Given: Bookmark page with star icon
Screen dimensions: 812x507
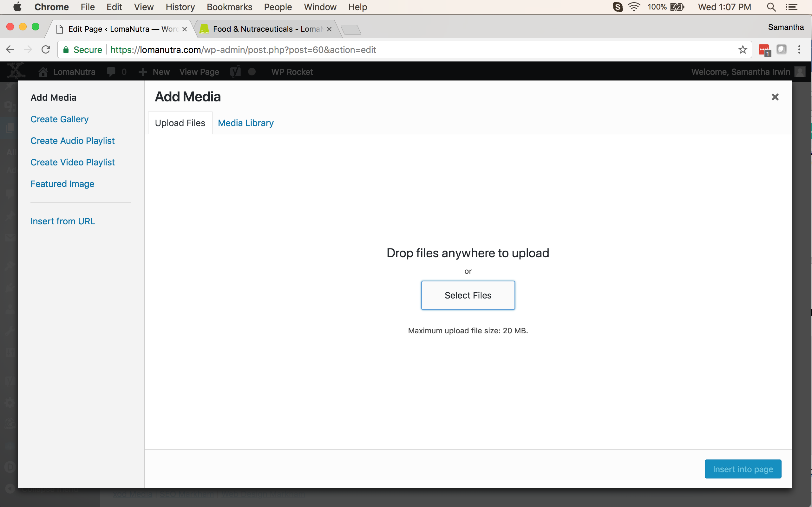Looking at the screenshot, I should coord(743,50).
